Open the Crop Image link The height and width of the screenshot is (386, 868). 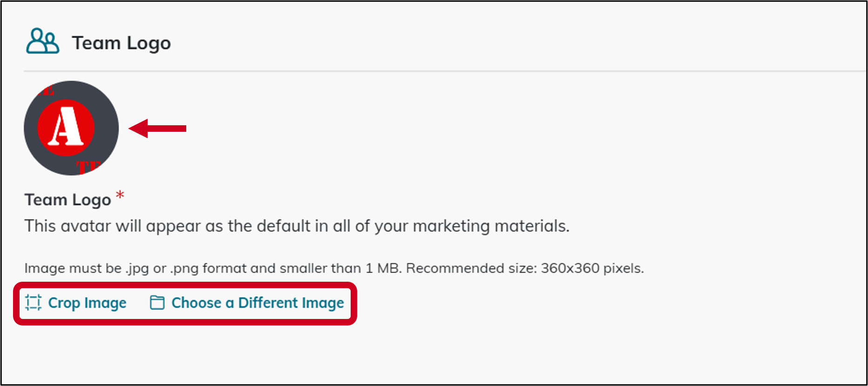[87, 303]
